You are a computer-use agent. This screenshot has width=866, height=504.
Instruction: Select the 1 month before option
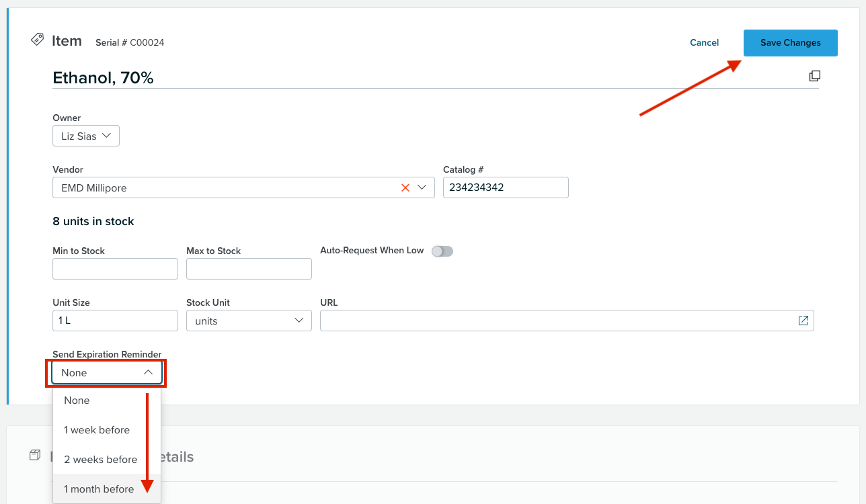107,489
